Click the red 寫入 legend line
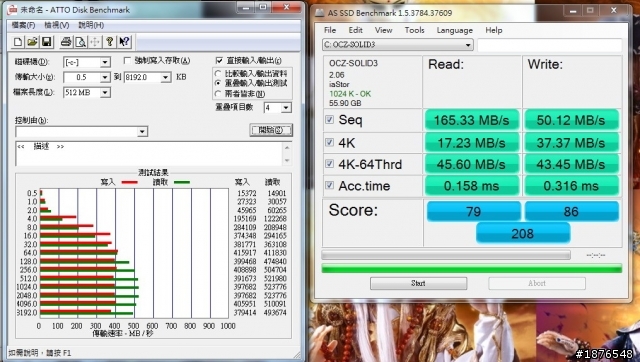The image size is (640, 362). (x=129, y=182)
